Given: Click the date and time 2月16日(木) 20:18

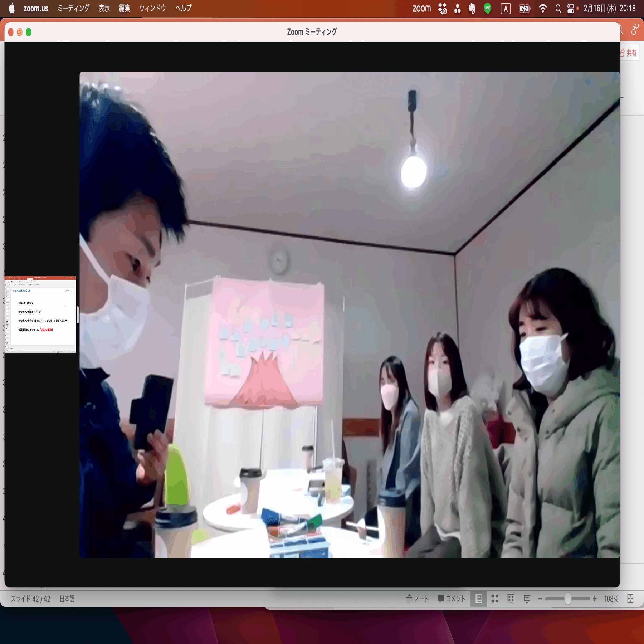Looking at the screenshot, I should 610,8.
